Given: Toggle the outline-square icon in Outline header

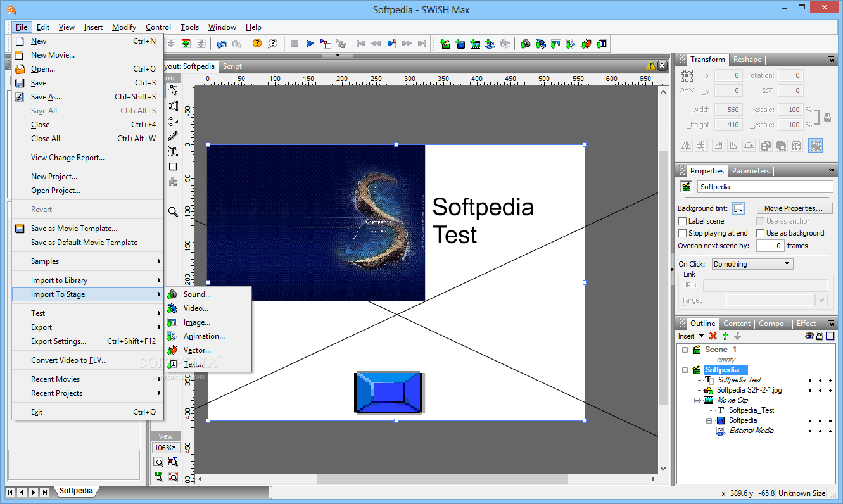Looking at the screenshot, I should 830,336.
